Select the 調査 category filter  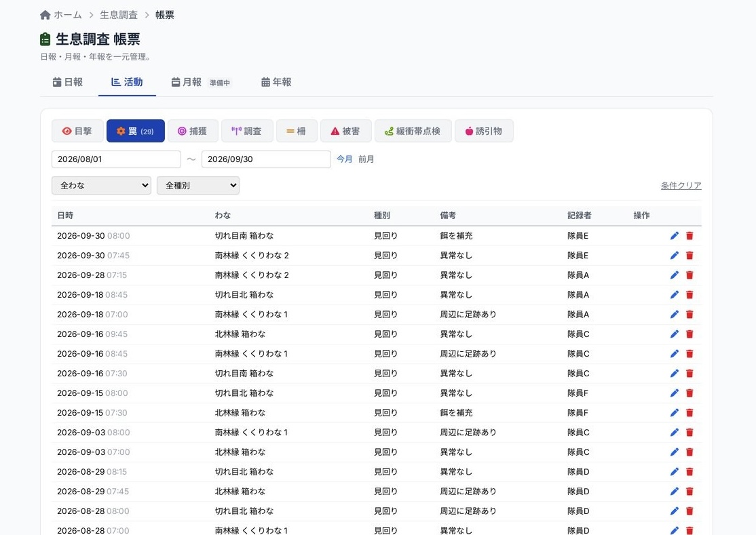[247, 131]
